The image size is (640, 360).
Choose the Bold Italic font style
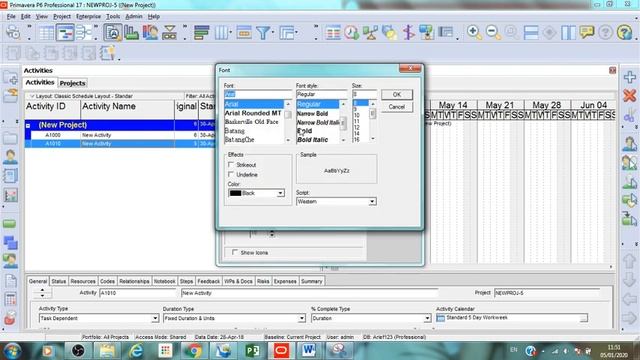pyautogui.click(x=312, y=140)
